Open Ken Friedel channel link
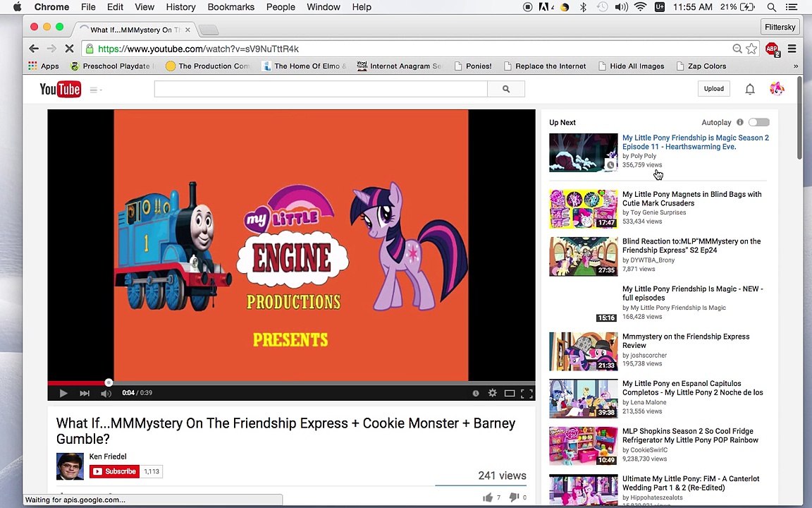Viewport: 812px width, 508px height. pos(108,456)
